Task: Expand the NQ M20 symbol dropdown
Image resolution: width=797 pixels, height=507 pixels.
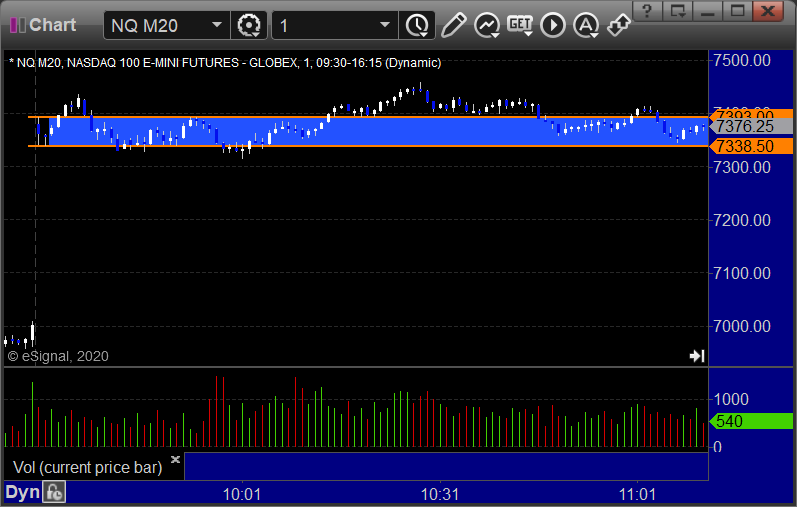Action: click(x=217, y=25)
